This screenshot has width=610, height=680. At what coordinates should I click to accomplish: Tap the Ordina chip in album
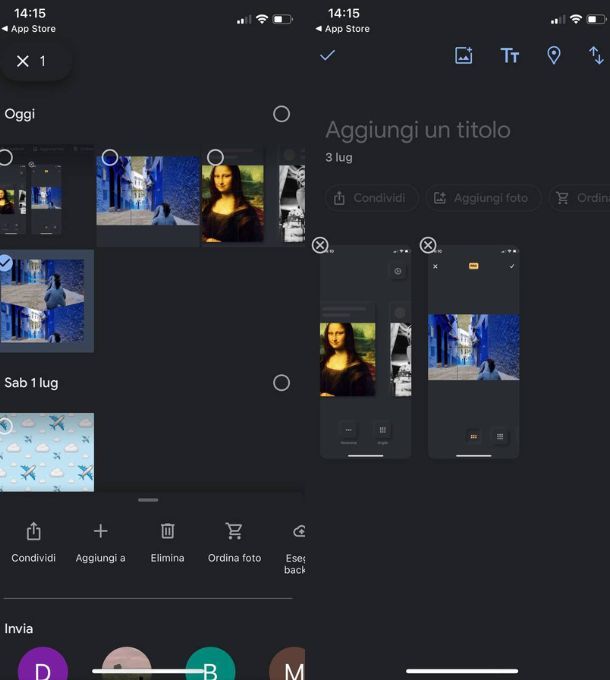[580, 198]
